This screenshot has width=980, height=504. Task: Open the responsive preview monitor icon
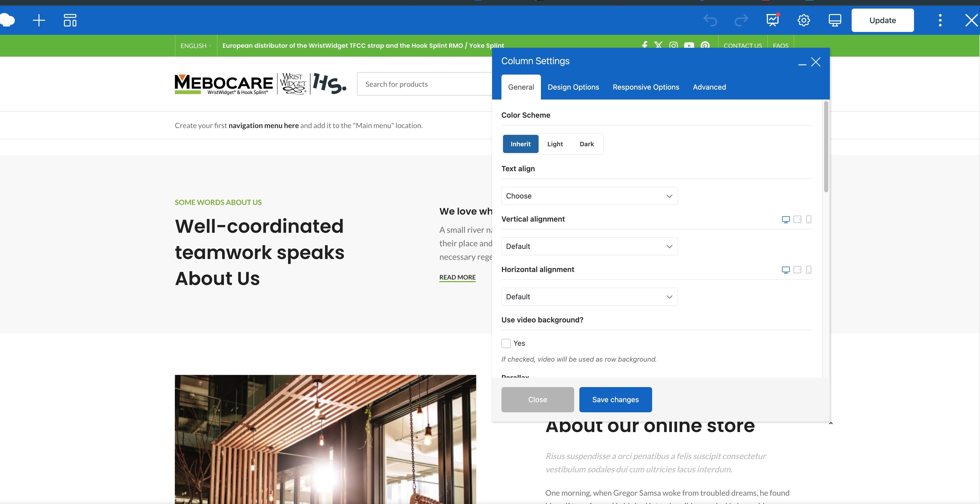coord(835,20)
